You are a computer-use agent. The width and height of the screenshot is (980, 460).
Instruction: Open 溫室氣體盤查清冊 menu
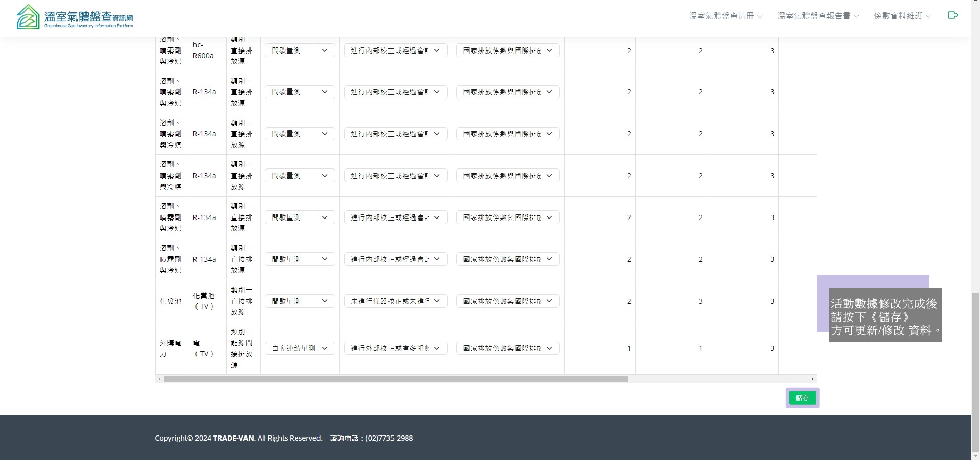tap(725, 16)
